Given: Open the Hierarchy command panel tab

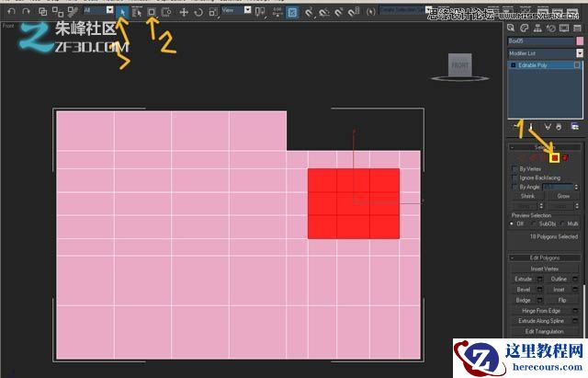Looking at the screenshot, I should pos(537,28).
